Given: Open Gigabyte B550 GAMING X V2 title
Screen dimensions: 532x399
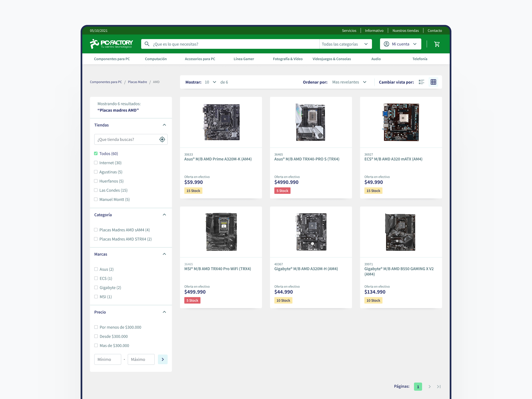Looking at the screenshot, I should [399, 271].
